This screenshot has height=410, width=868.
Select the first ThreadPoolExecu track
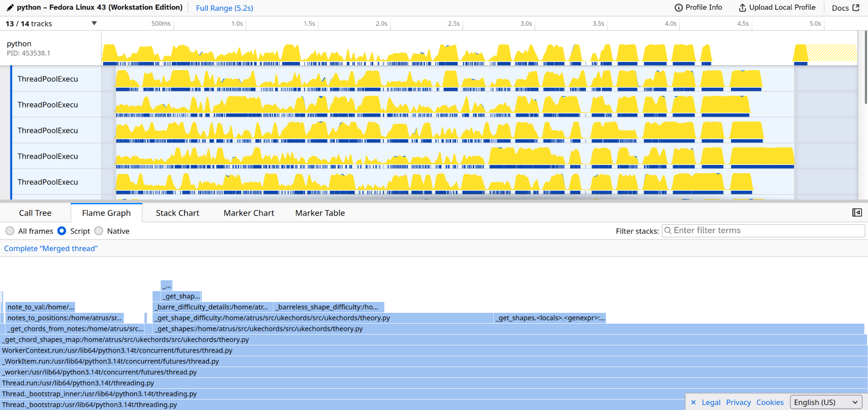pyautogui.click(x=48, y=79)
